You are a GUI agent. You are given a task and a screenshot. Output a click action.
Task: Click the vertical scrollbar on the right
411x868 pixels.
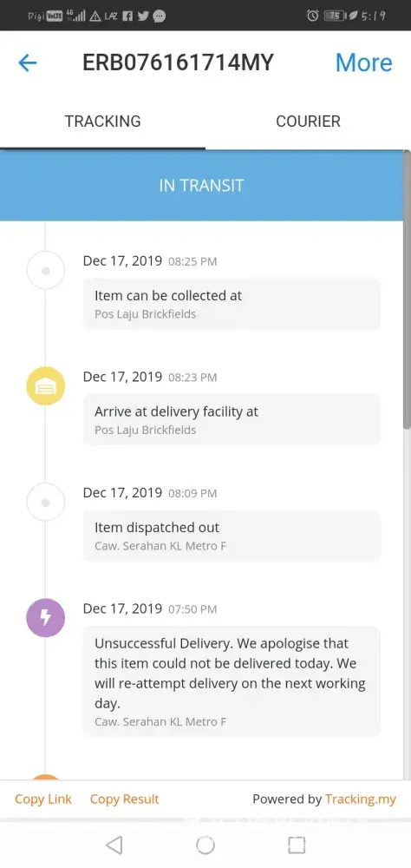pyautogui.click(x=408, y=290)
